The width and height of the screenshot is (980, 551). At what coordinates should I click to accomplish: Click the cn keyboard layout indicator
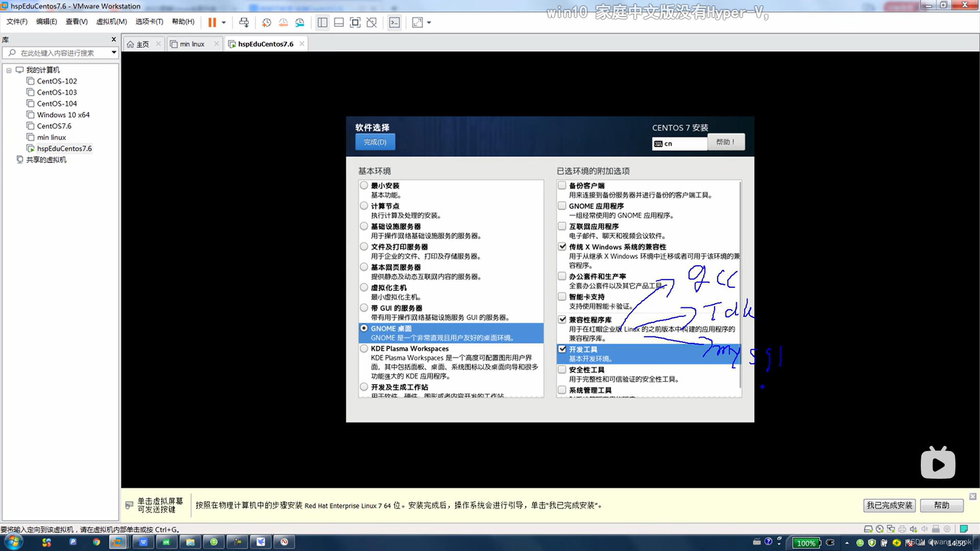(x=679, y=144)
